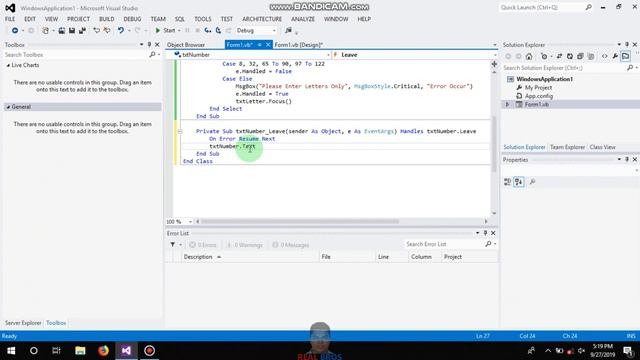Click the Error List filter funnel icon
Screen dimensions: 640x360
click(173, 244)
